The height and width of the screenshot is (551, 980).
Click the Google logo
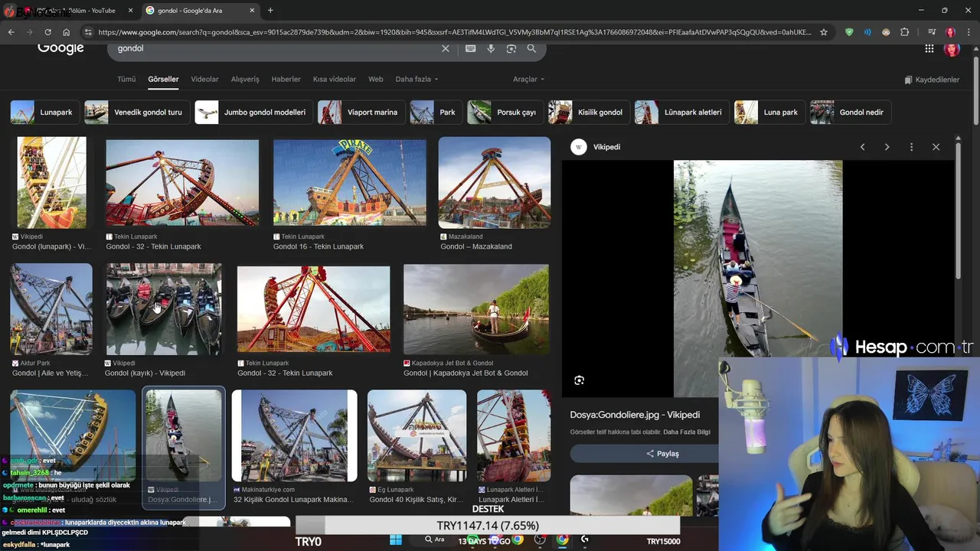60,48
